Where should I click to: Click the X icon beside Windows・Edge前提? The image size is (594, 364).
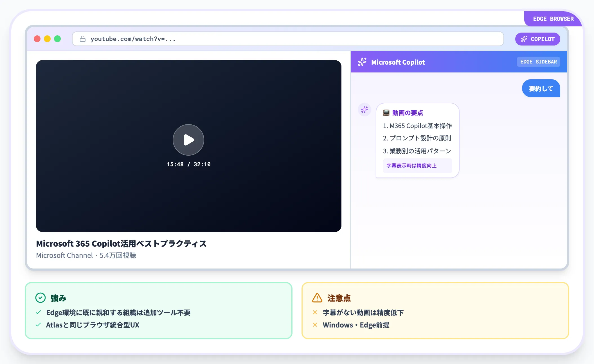point(315,325)
